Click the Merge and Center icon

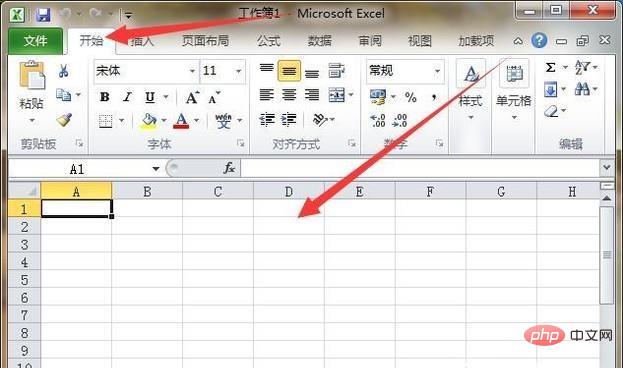(x=337, y=95)
